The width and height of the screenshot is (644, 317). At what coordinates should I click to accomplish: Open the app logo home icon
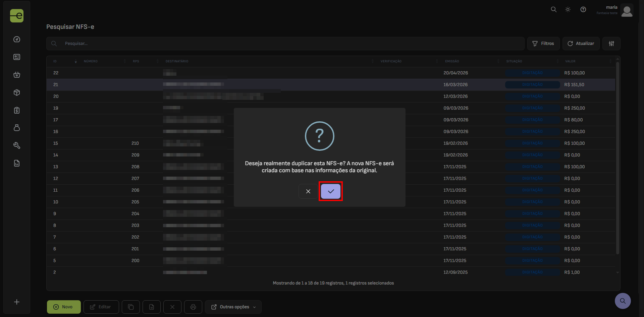(x=17, y=16)
